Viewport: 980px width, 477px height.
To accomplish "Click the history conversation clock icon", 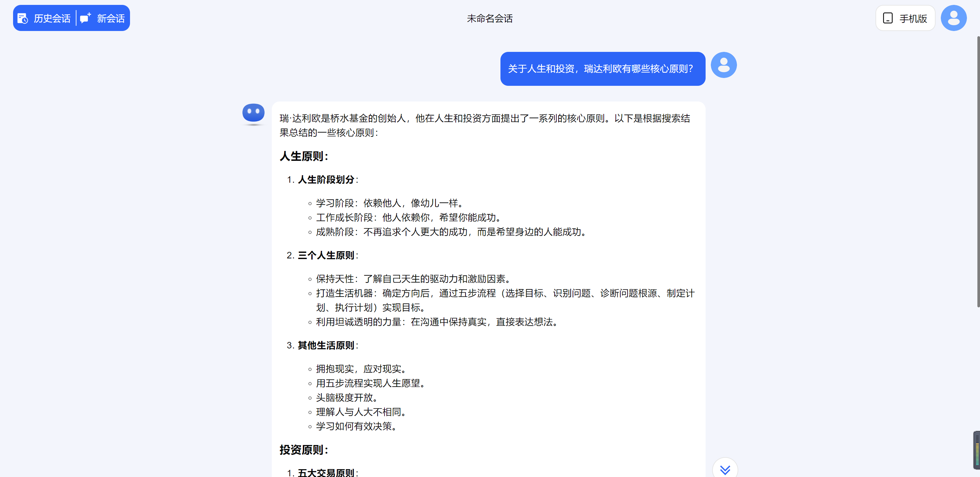I will [23, 18].
